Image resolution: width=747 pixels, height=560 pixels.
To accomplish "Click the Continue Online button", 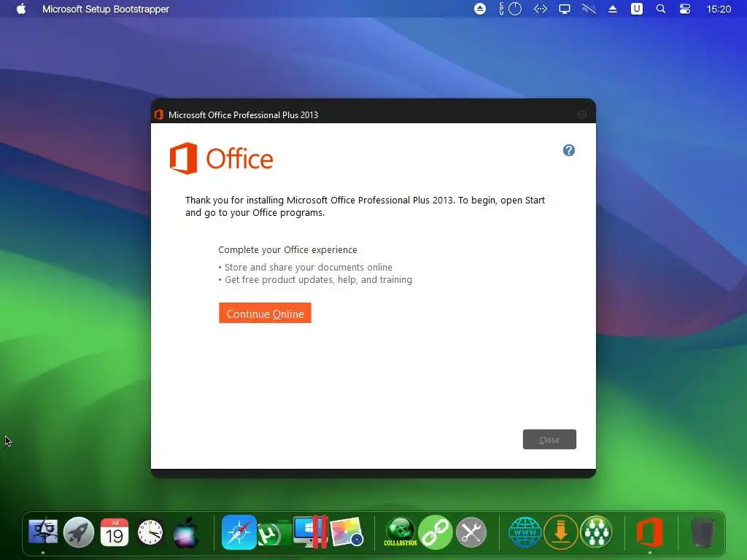I will (265, 313).
